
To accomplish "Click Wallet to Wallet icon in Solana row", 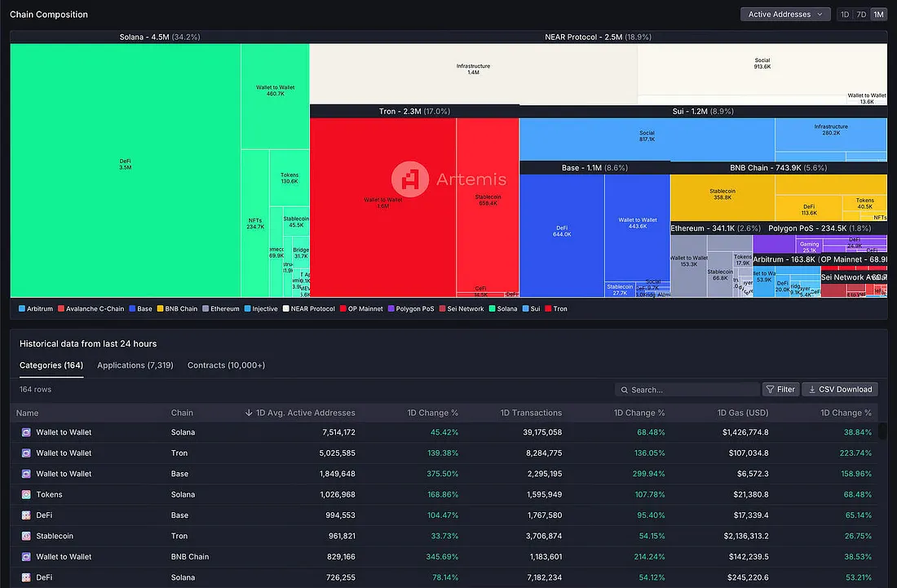I will click(26, 432).
